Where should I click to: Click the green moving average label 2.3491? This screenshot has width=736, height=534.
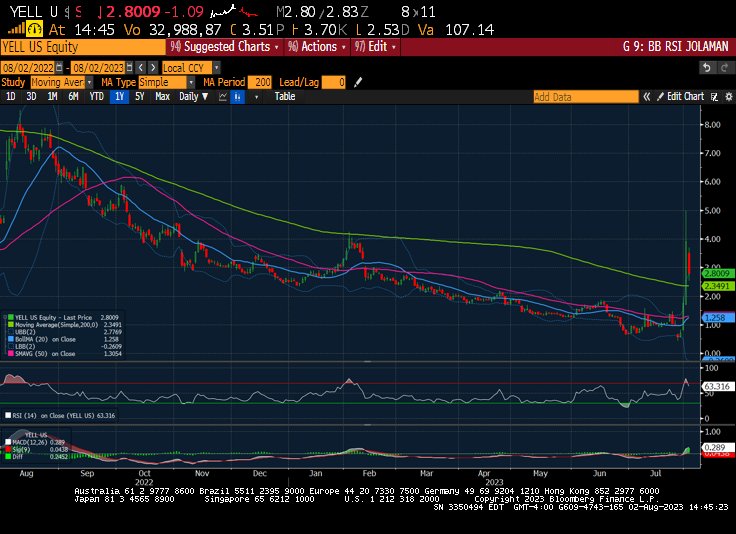[x=718, y=286]
